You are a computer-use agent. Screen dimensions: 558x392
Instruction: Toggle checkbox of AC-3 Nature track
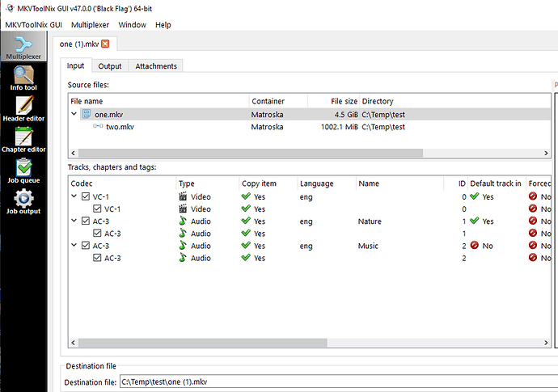(x=86, y=221)
